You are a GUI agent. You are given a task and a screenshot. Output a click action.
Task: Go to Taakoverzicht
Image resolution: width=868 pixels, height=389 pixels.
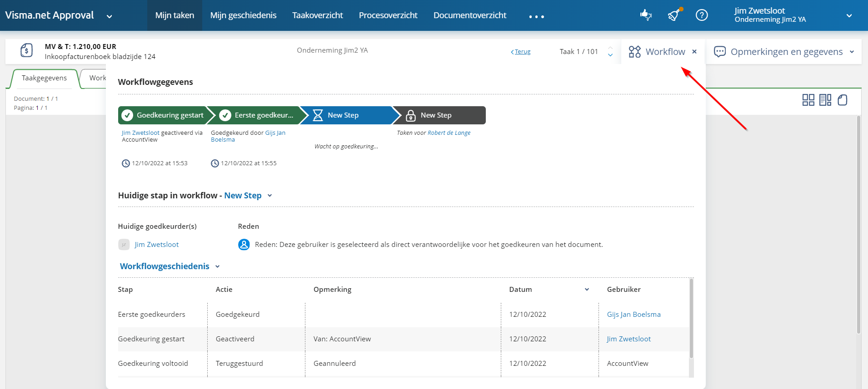318,15
